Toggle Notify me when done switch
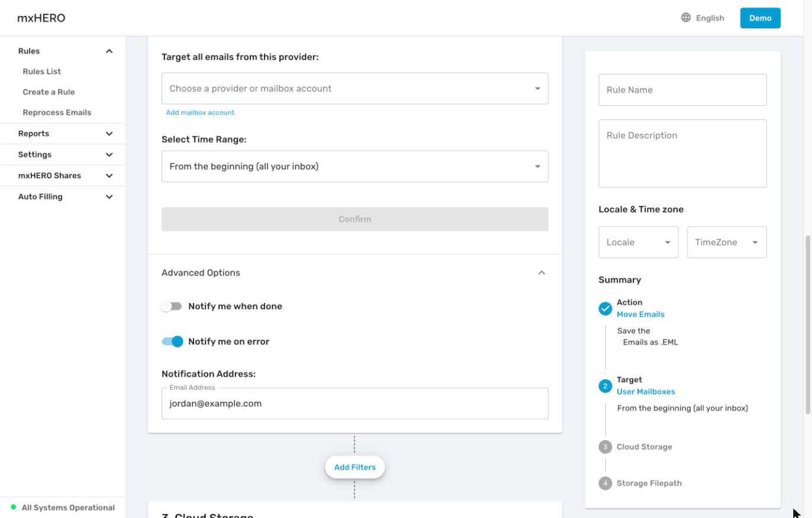Viewport: 812px width, 518px height. 172,306
